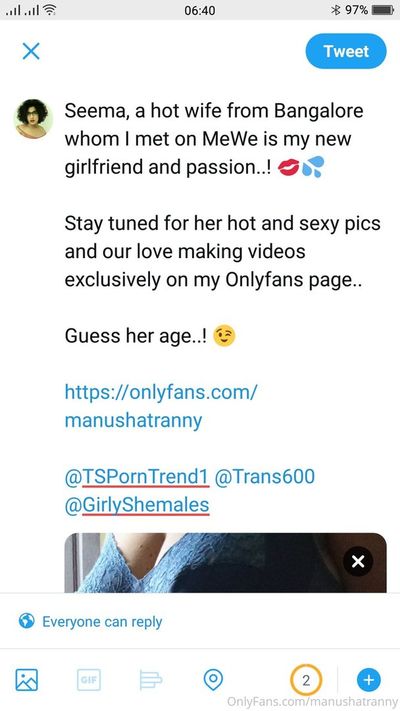400x711 pixels.
Task: Select the @TSPornTrend1 mention
Action: point(137,477)
